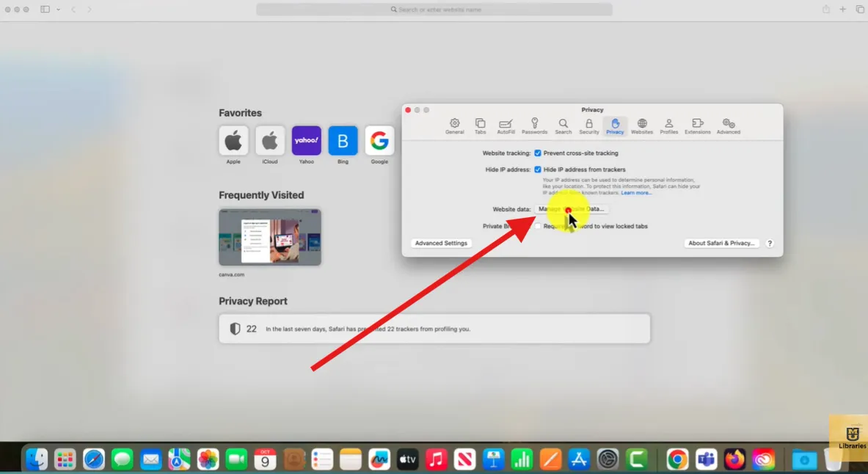Click the Safari address search field
This screenshot has width=868, height=474.
pos(434,10)
